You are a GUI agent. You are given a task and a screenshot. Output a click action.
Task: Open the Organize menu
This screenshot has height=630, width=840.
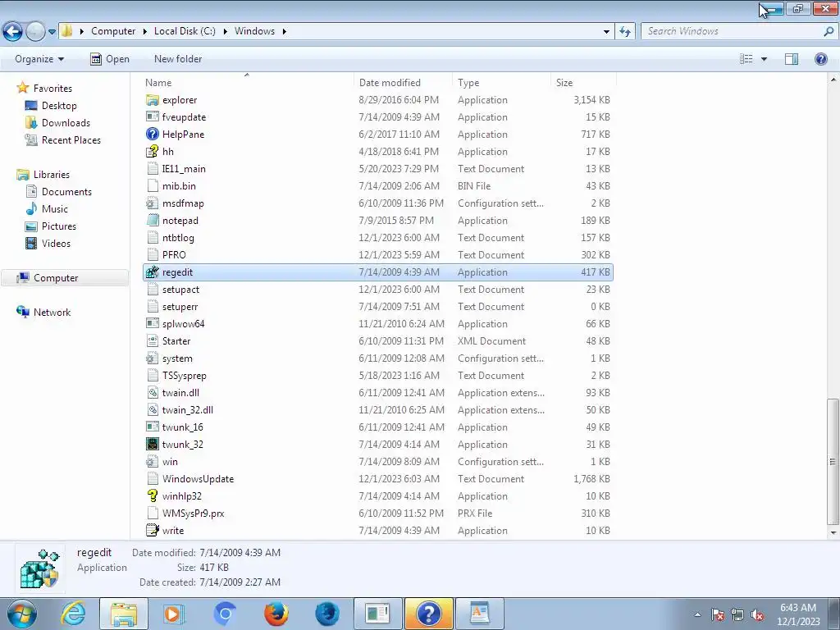[x=39, y=59]
